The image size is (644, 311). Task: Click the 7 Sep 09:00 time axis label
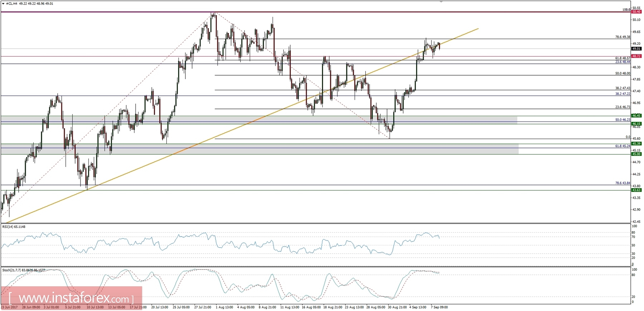point(439,307)
